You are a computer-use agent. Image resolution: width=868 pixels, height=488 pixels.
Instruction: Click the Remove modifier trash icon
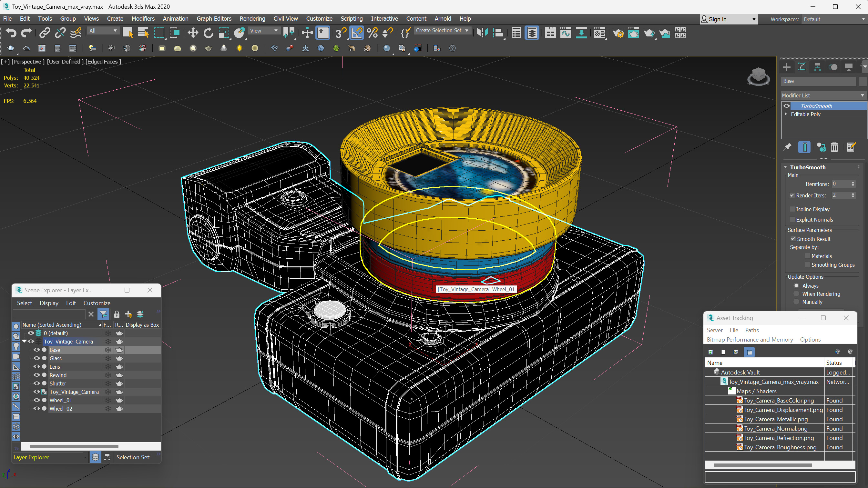coord(834,147)
